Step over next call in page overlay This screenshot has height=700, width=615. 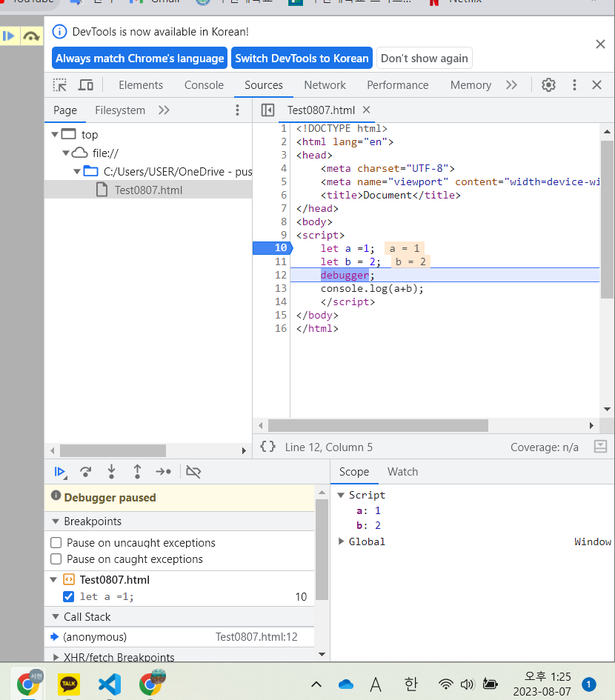click(x=31, y=36)
